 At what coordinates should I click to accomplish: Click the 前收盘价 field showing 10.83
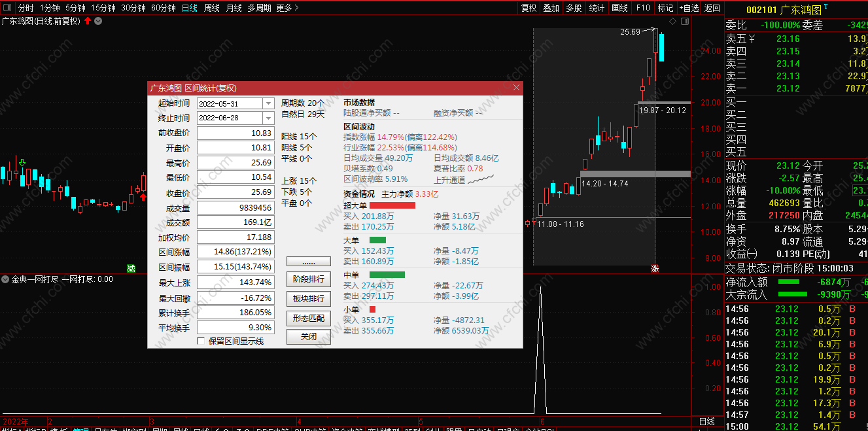pos(235,133)
